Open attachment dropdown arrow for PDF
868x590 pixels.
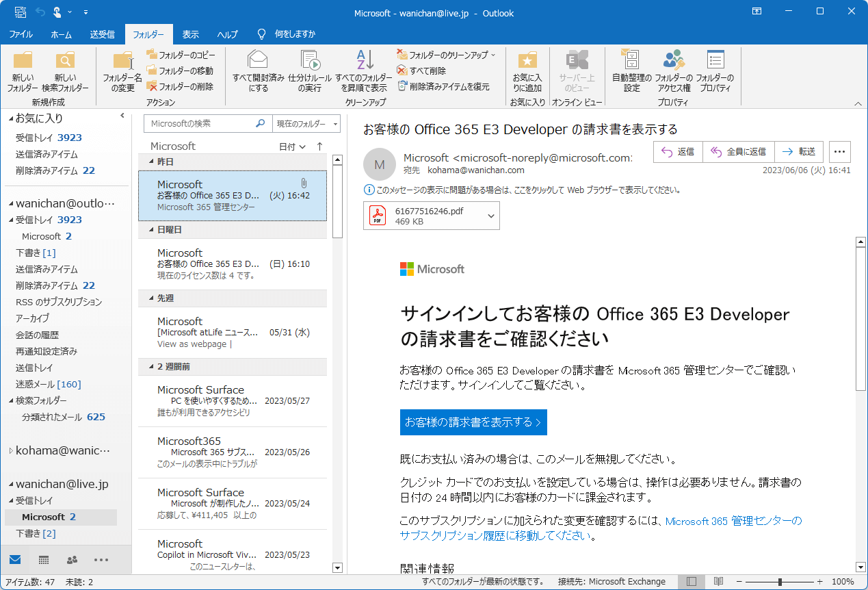coord(491,216)
